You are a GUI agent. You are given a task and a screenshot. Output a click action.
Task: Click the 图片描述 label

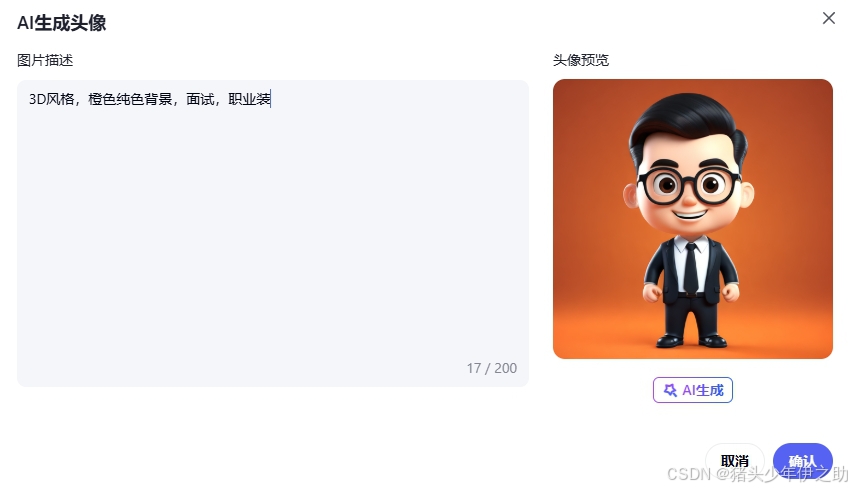(x=45, y=60)
